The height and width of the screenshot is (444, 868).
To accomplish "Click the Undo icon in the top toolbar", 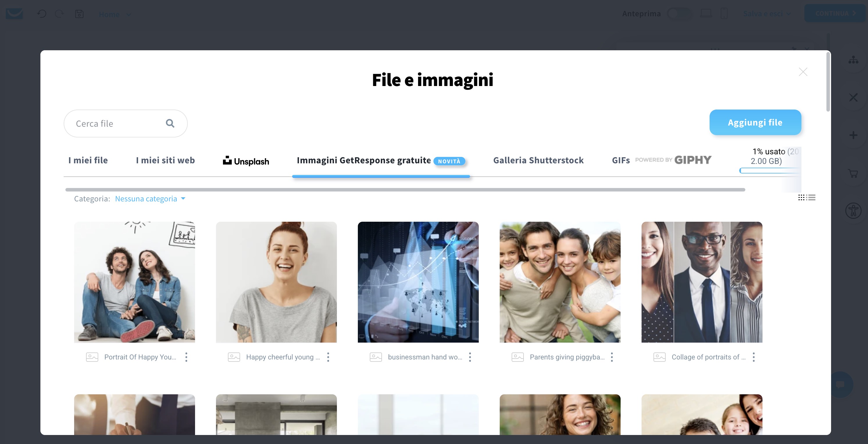I will tap(41, 14).
